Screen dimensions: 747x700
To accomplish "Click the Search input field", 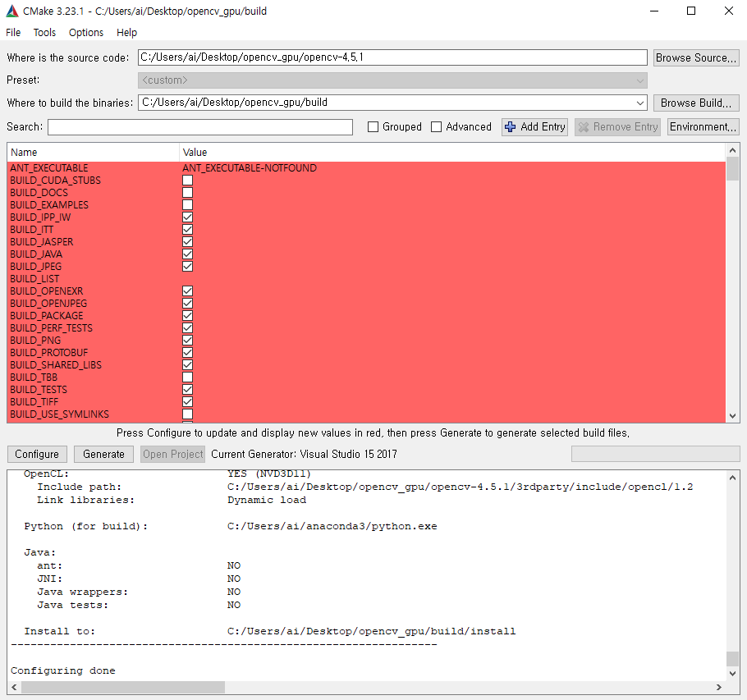I will [200, 126].
